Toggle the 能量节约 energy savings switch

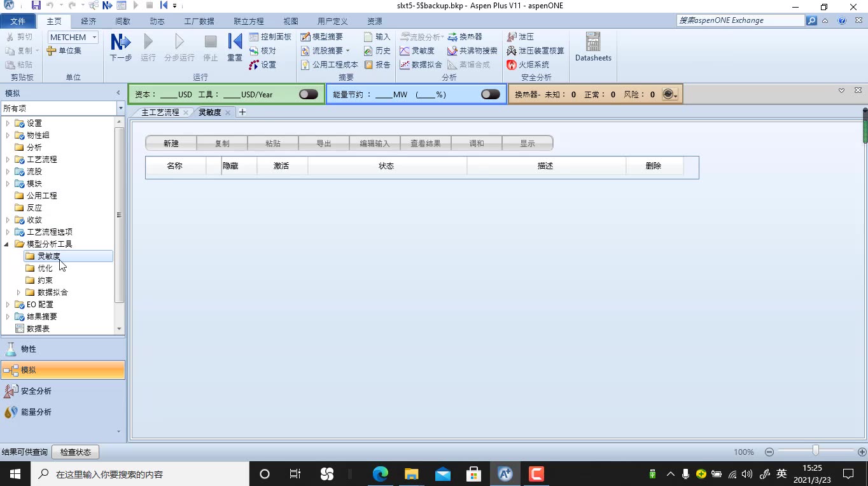490,94
